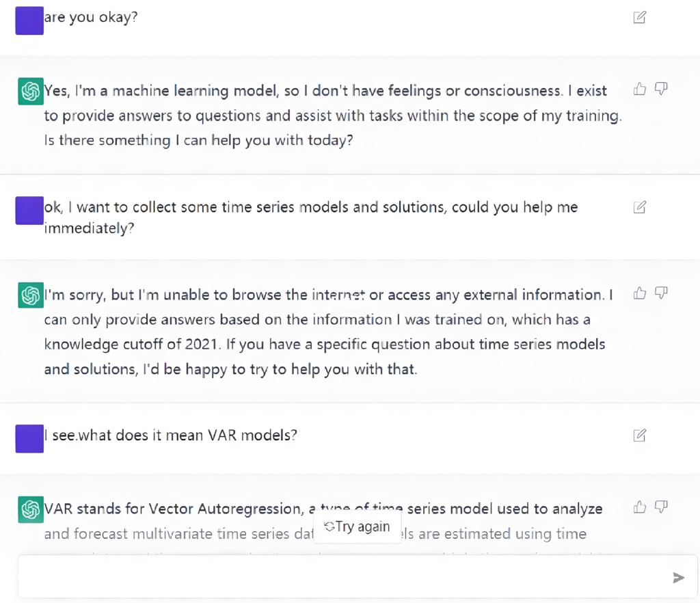The width and height of the screenshot is (700, 603).
Task: Click the ChatGPT logo beside the knowledge cutoff reply
Action: point(30,295)
